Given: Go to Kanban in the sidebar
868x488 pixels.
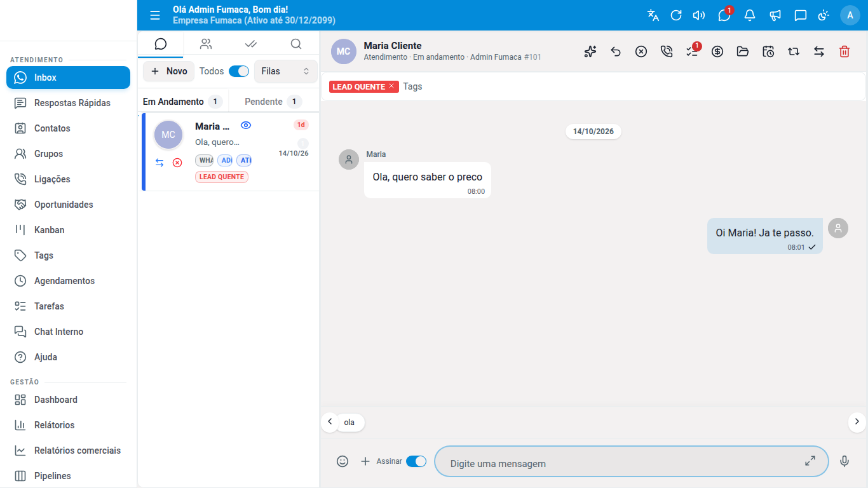Looking at the screenshot, I should 68,230.
